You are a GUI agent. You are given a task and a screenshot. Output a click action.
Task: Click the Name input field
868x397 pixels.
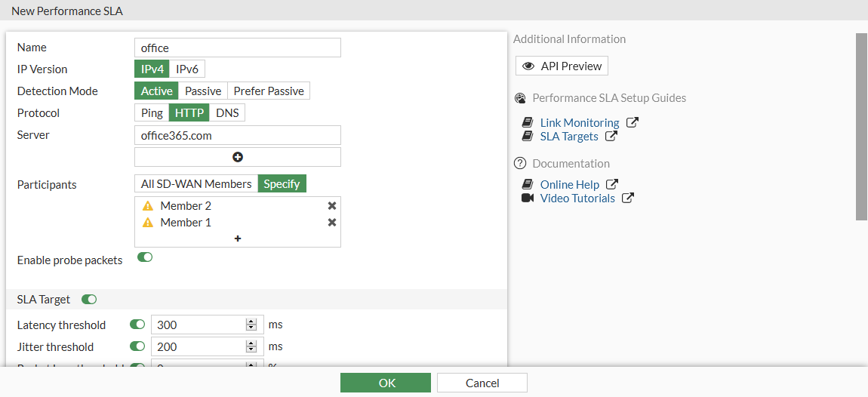pos(237,48)
